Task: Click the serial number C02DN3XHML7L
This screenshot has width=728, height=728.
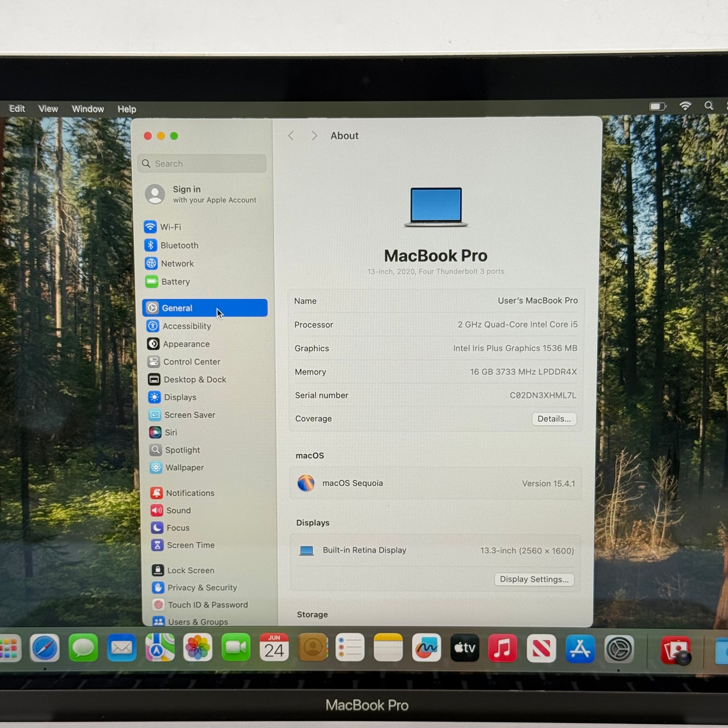Action: 543,395
